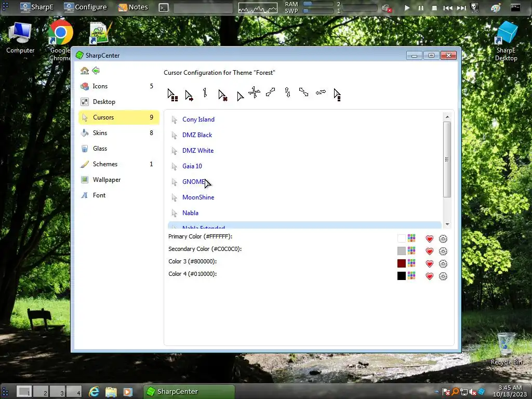Viewport: 532px width, 399px height.
Task: Launch Internet Explorer from the taskbar
Action: pos(94,392)
